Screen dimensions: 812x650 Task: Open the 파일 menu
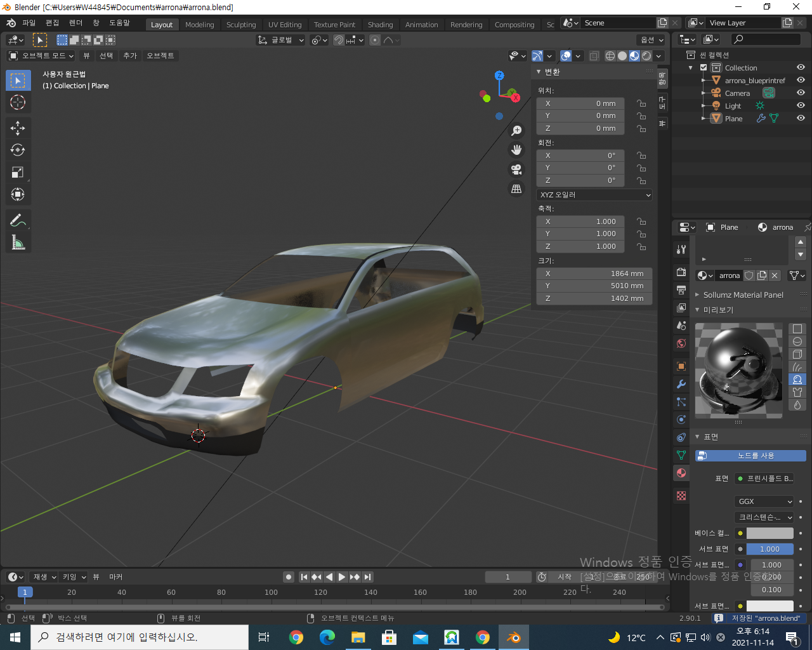29,23
